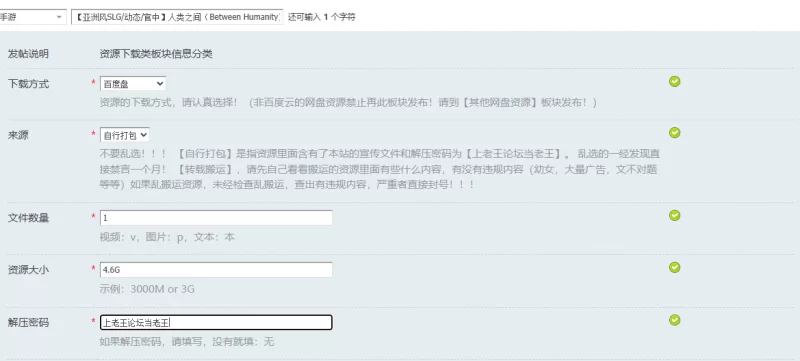Viewport: 800px width, 361px height.
Task: Click the post title input field
Action: [x=177, y=17]
